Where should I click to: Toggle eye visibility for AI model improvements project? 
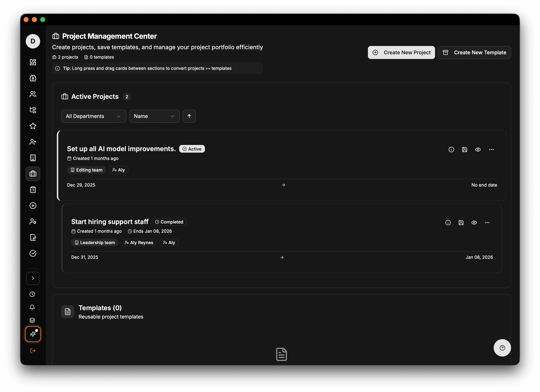478,149
